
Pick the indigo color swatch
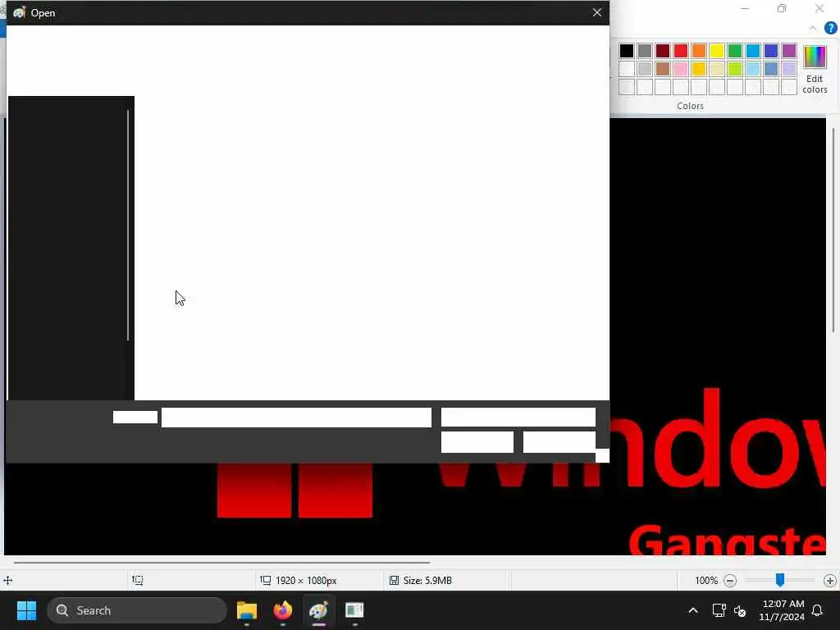point(771,51)
